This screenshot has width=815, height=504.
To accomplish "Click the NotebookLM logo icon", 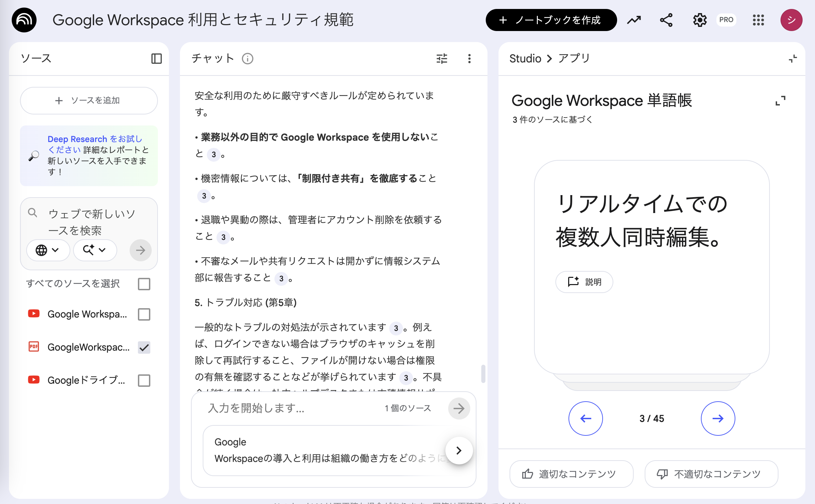I will (x=23, y=20).
